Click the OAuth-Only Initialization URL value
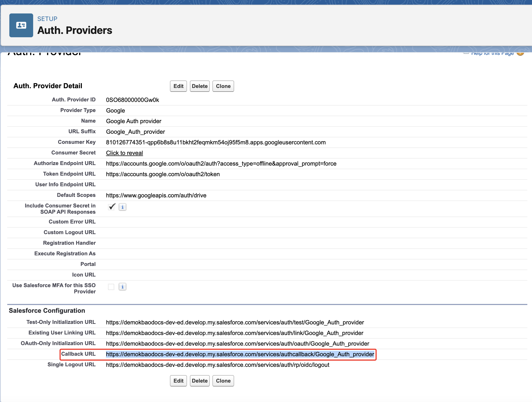 point(237,344)
